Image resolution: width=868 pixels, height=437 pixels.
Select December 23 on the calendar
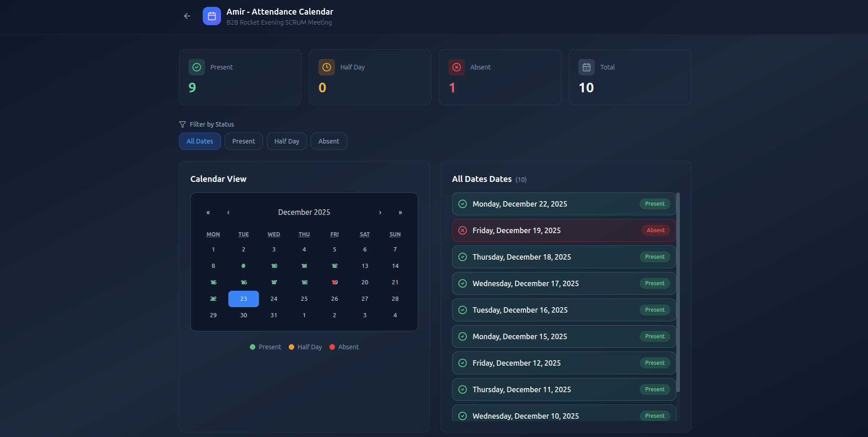coord(243,298)
